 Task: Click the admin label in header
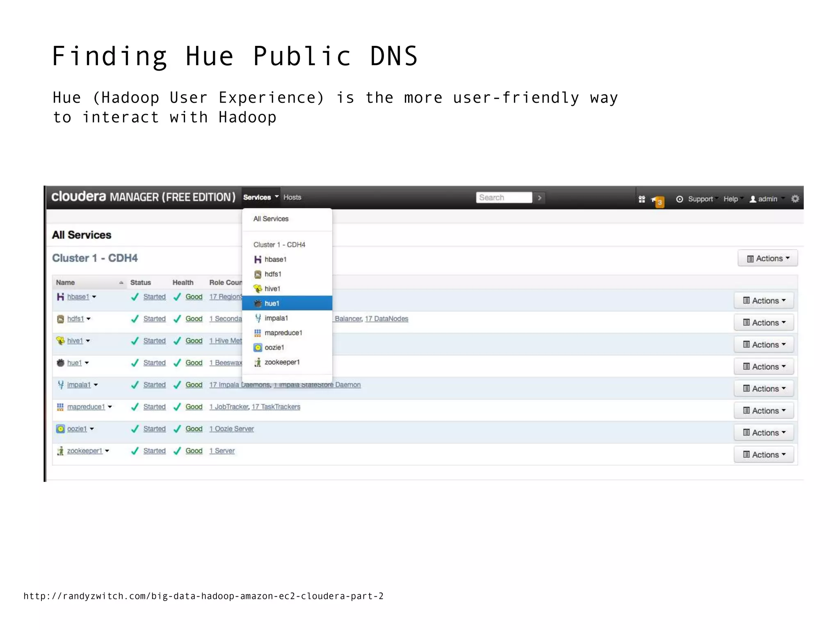tap(767, 199)
